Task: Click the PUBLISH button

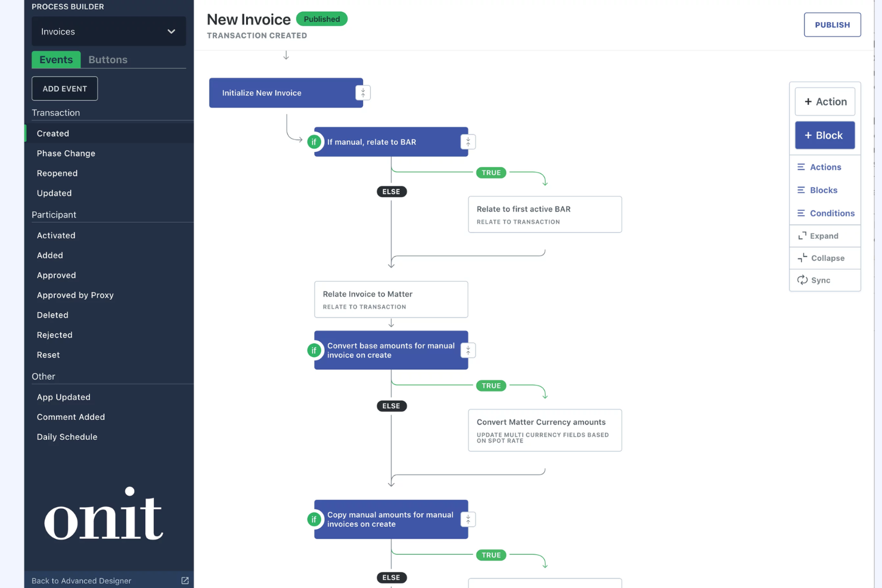Action: click(x=832, y=24)
